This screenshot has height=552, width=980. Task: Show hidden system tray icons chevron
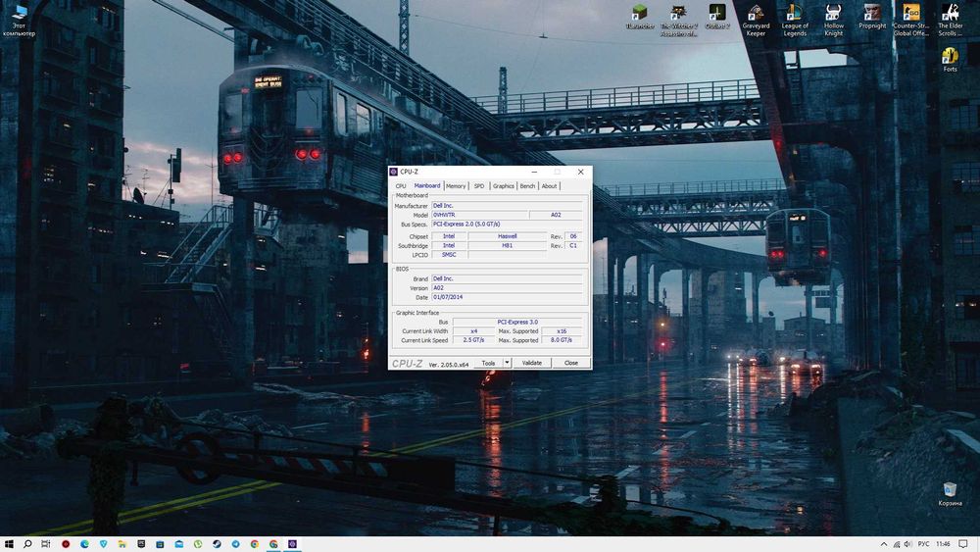884,544
